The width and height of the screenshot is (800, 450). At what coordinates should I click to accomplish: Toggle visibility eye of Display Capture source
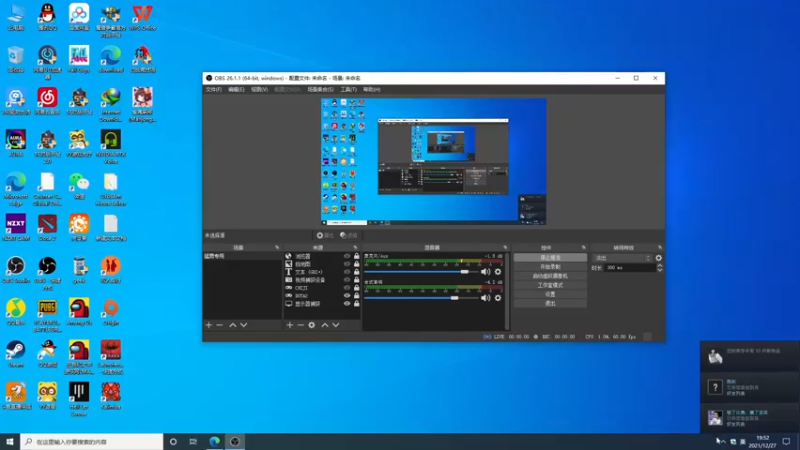347,304
